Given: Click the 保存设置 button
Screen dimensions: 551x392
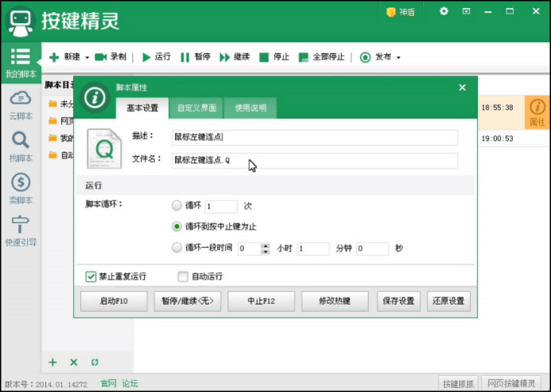Looking at the screenshot, I should 398,301.
